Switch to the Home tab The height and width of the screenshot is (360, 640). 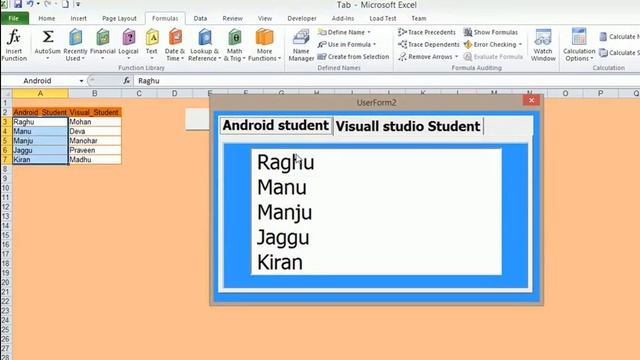pos(47,18)
